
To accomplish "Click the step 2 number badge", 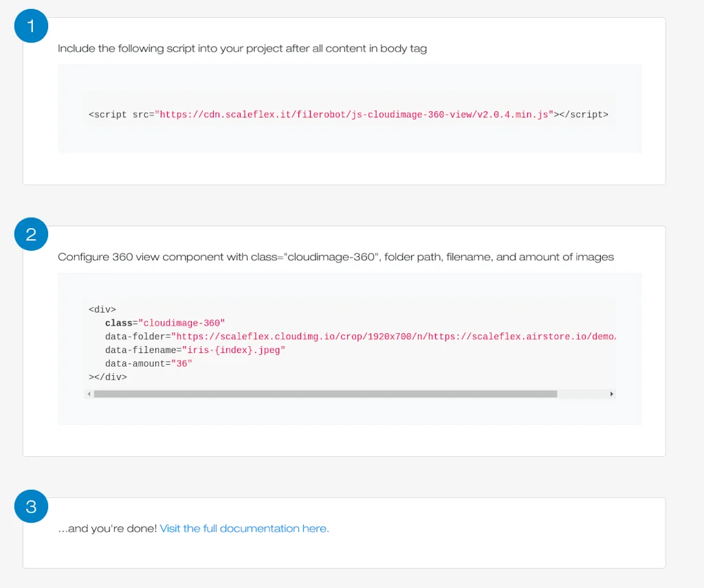I will coord(31,234).
